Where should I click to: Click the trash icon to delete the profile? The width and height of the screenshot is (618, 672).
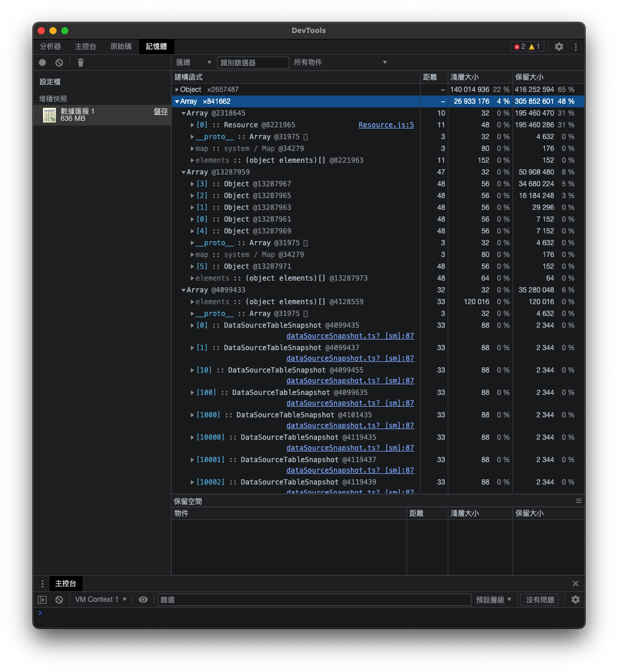pyautogui.click(x=81, y=62)
